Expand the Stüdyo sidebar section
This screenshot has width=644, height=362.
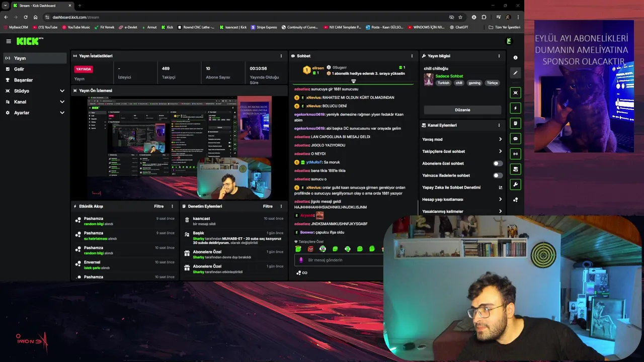click(x=62, y=91)
